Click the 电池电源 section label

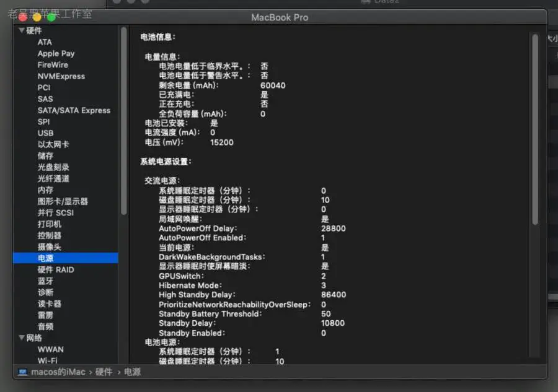point(162,342)
